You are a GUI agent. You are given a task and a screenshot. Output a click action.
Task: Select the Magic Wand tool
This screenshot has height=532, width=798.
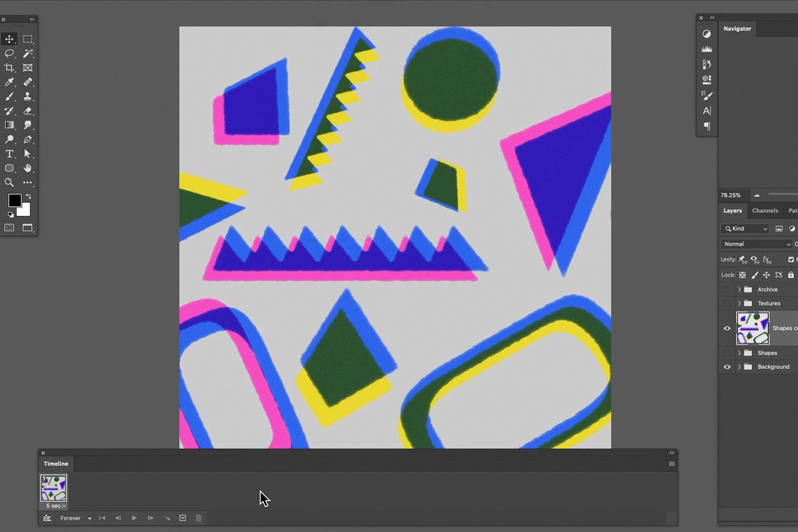[28, 53]
